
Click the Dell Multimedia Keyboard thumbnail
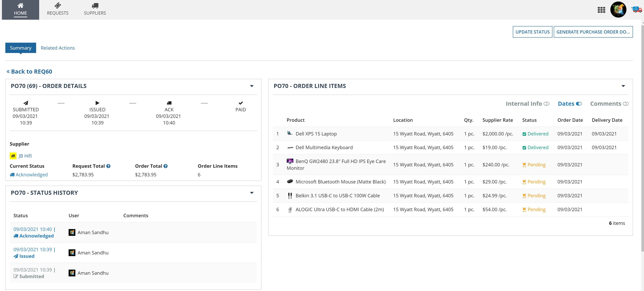pos(290,147)
